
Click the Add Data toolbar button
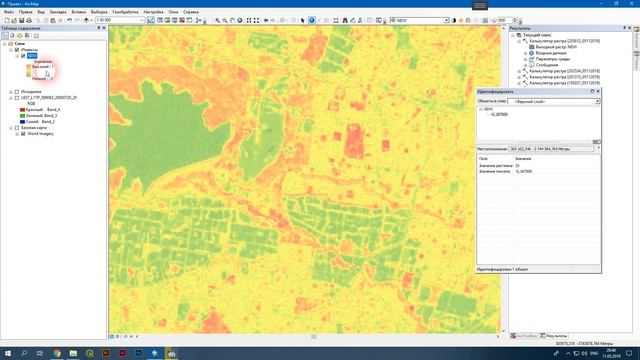[86, 20]
